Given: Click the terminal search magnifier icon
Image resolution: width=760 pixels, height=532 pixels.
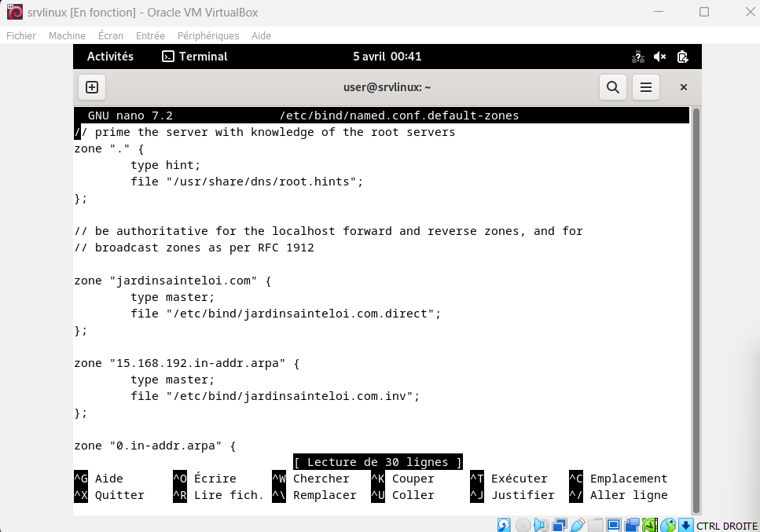Looking at the screenshot, I should (612, 87).
